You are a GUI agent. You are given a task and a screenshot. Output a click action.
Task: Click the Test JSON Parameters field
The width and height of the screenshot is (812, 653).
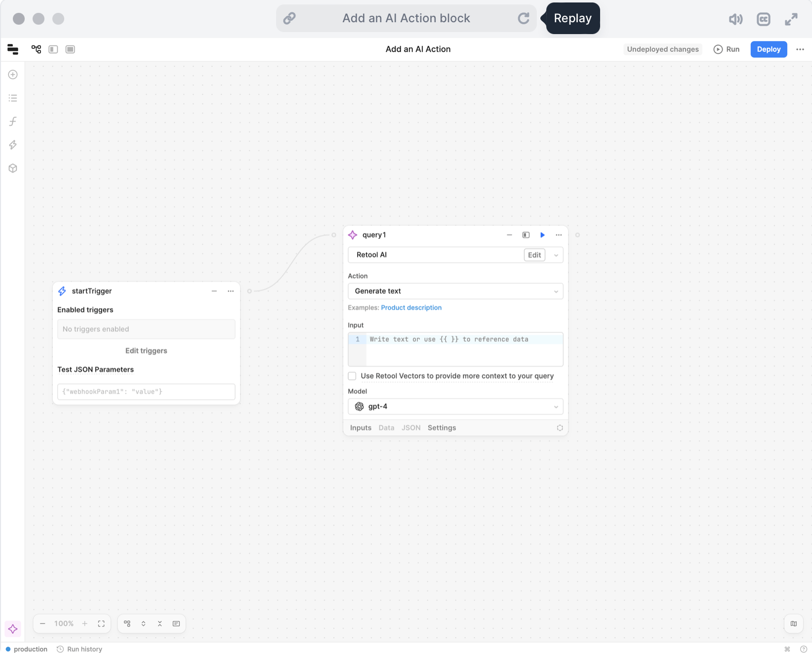point(146,392)
